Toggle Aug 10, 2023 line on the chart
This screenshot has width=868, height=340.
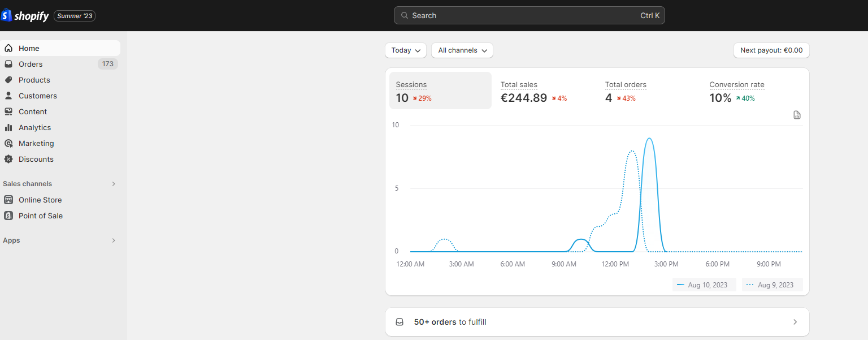(704, 285)
